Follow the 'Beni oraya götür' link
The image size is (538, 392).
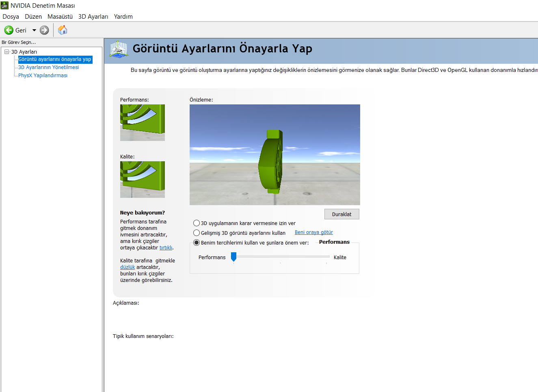coord(314,232)
